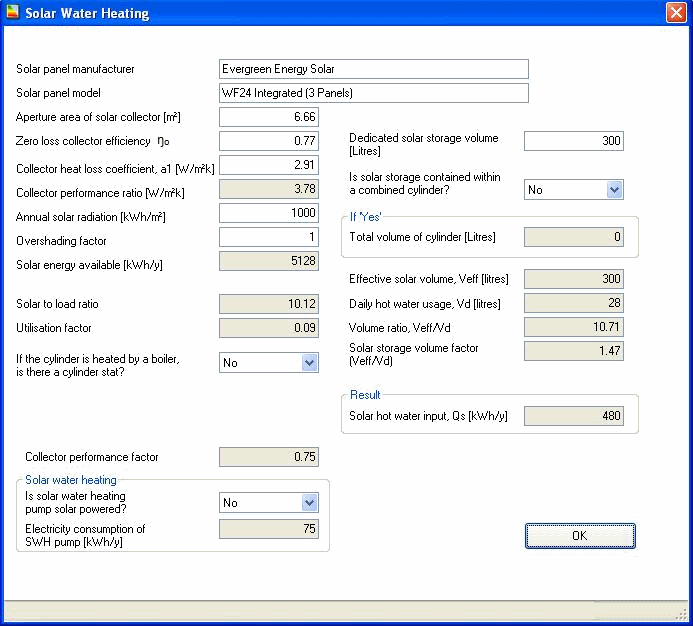The width and height of the screenshot is (693, 626).
Task: Click the 'Solar panel manufacturer' label
Action: point(75,69)
